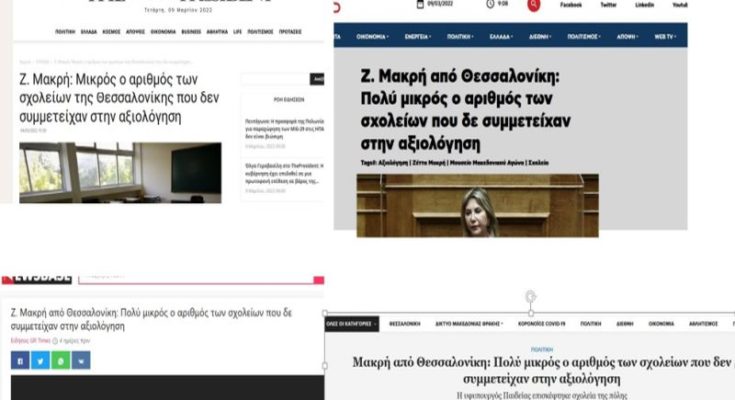Expand the ΟΛΕΣ ΟΙ ΚΑΤΗΓΟΡΙΕΣ dropdown
The width and height of the screenshot is (735, 400).
tap(352, 324)
